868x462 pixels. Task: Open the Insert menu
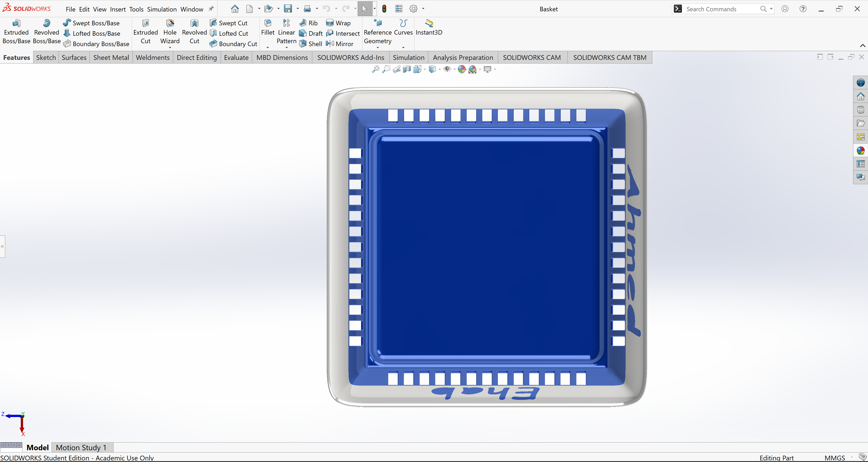[118, 9]
